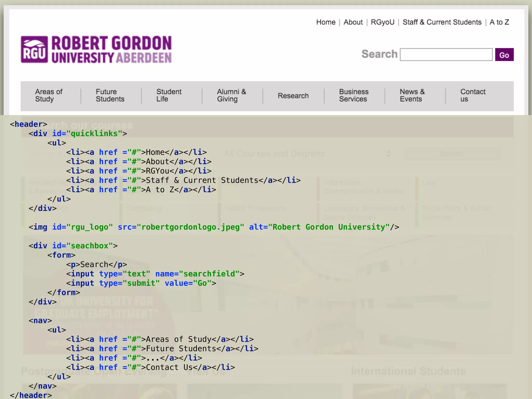
Task: Select Alumni & Giving in navigation
Action: tap(231, 95)
